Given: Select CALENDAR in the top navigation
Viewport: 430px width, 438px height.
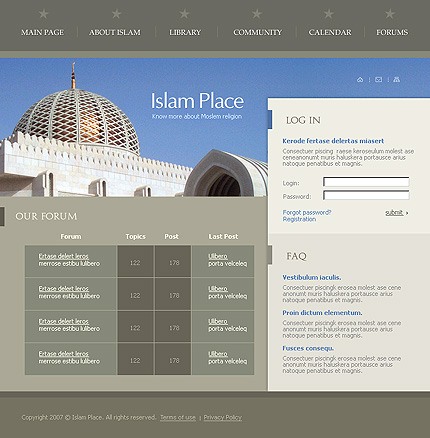Looking at the screenshot, I should coord(330,32).
